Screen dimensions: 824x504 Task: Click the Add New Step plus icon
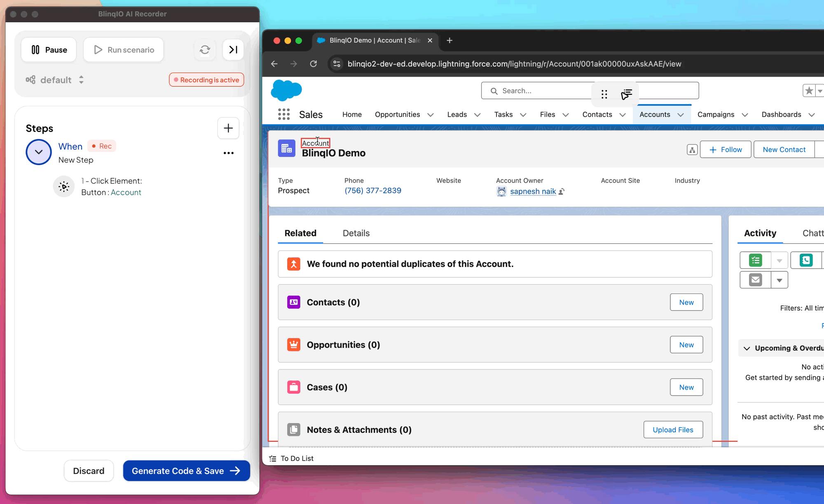click(x=228, y=128)
